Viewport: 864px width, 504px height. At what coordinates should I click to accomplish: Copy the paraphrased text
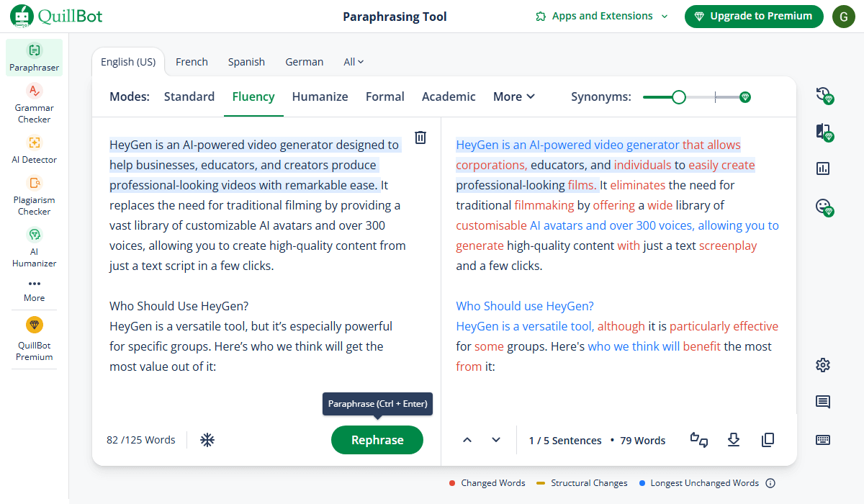768,440
